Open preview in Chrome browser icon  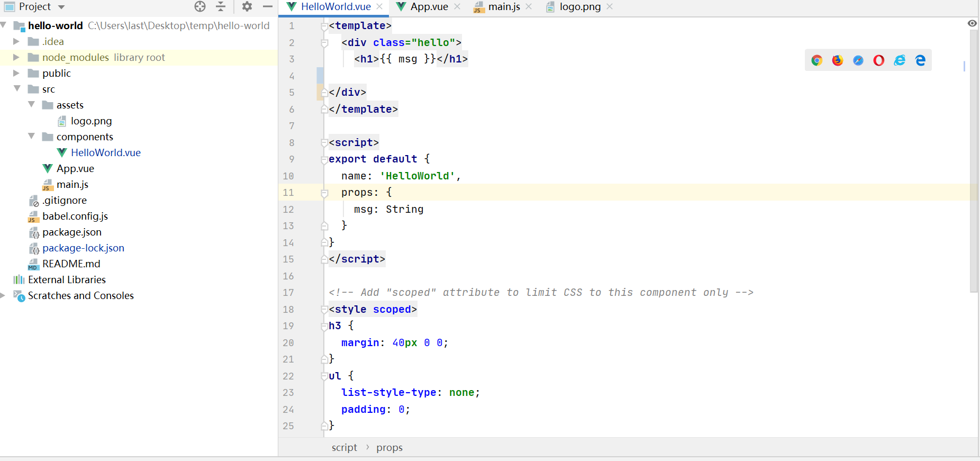click(816, 60)
